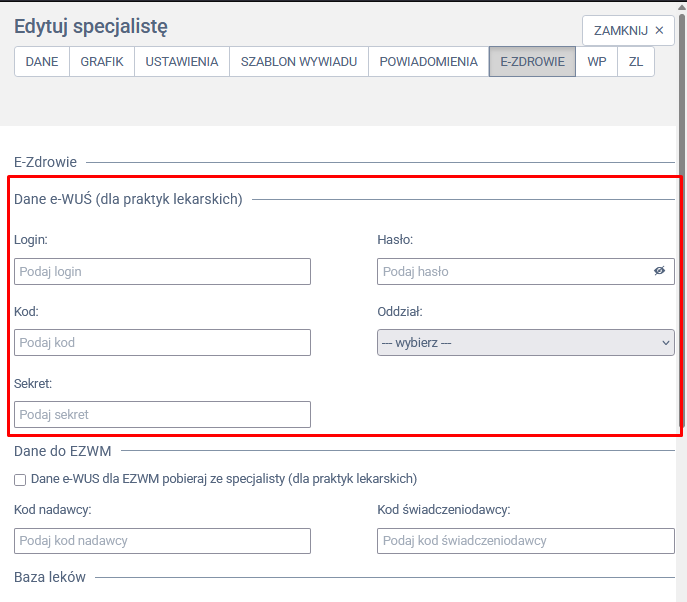687x602 pixels.
Task: Switch to the WP tab
Action: click(597, 62)
